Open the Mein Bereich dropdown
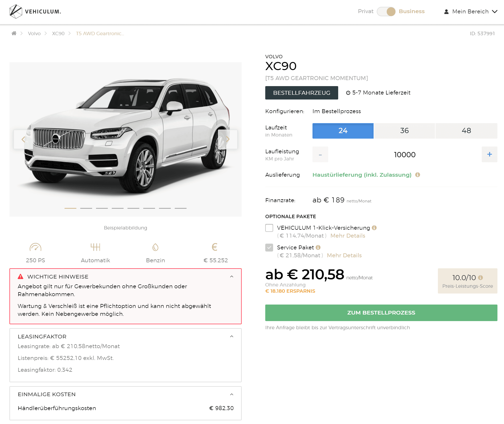Screen dimensions: 504x424 [x=471, y=12]
